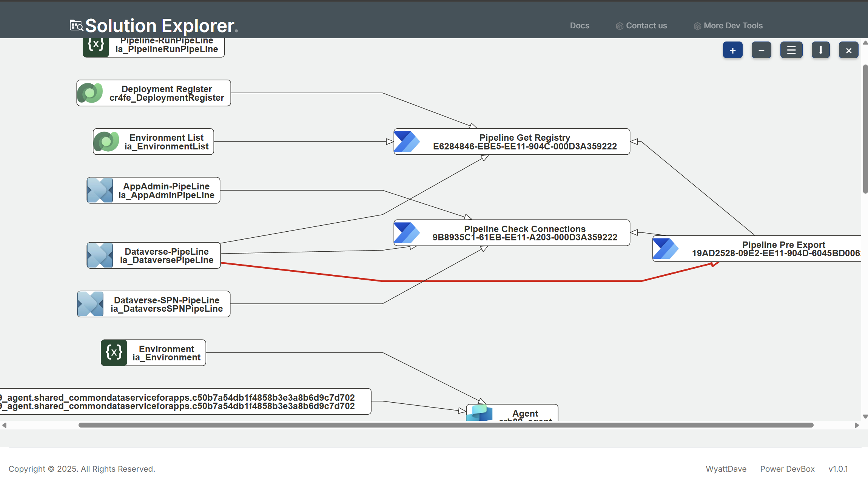Image resolution: width=868 pixels, height=483 pixels.
Task: Open More Dev Tools menu item
Action: (732, 26)
